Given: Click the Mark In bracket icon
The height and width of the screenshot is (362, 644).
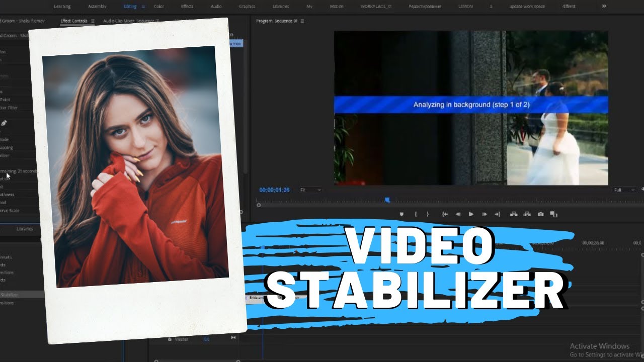Looking at the screenshot, I should coord(416,214).
